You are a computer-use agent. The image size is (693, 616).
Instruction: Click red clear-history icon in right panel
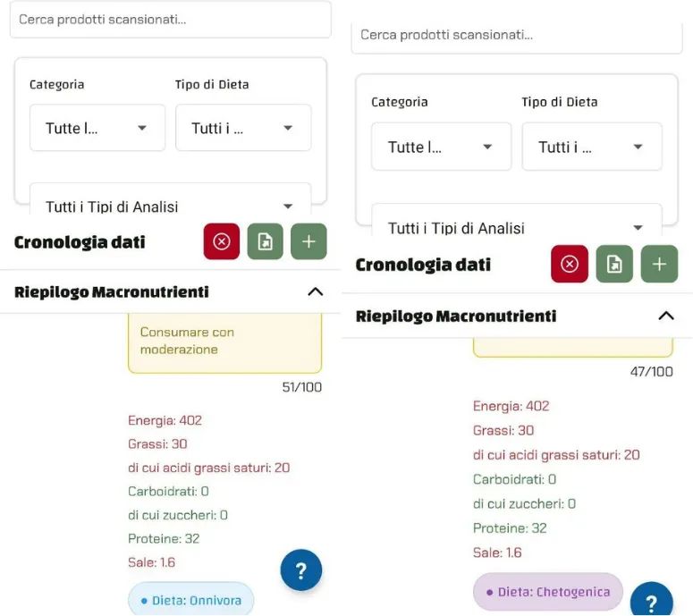coord(570,264)
